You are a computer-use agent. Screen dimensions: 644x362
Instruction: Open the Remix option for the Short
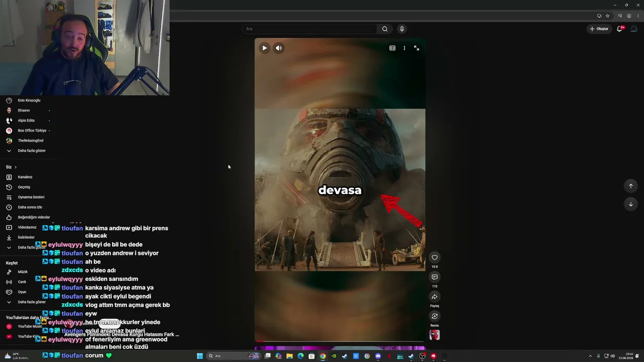[x=435, y=316]
